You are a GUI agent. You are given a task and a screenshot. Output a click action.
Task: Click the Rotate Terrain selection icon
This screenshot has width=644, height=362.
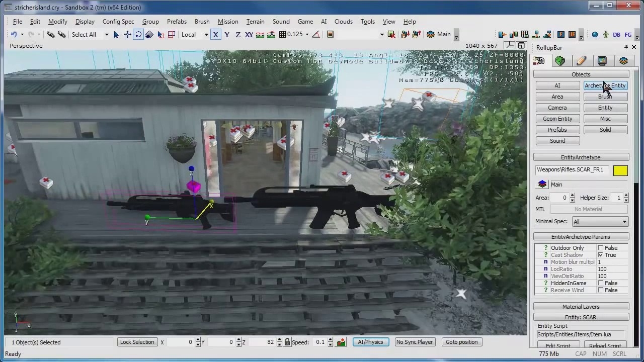coord(172,35)
